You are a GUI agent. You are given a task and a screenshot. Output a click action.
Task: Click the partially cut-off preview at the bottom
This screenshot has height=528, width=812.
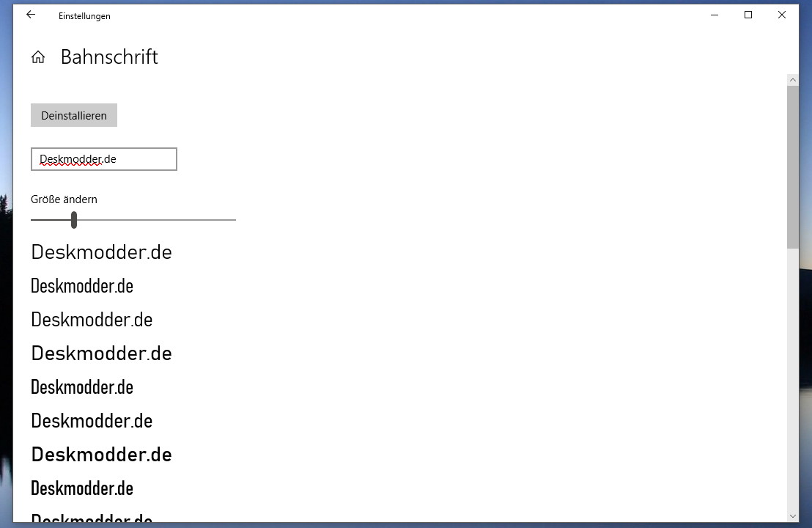point(92,517)
